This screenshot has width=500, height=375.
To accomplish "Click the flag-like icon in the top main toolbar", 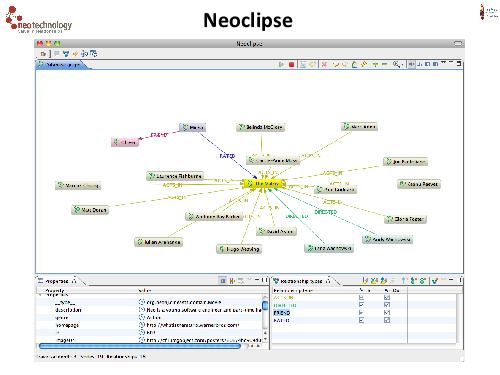I will (56, 53).
